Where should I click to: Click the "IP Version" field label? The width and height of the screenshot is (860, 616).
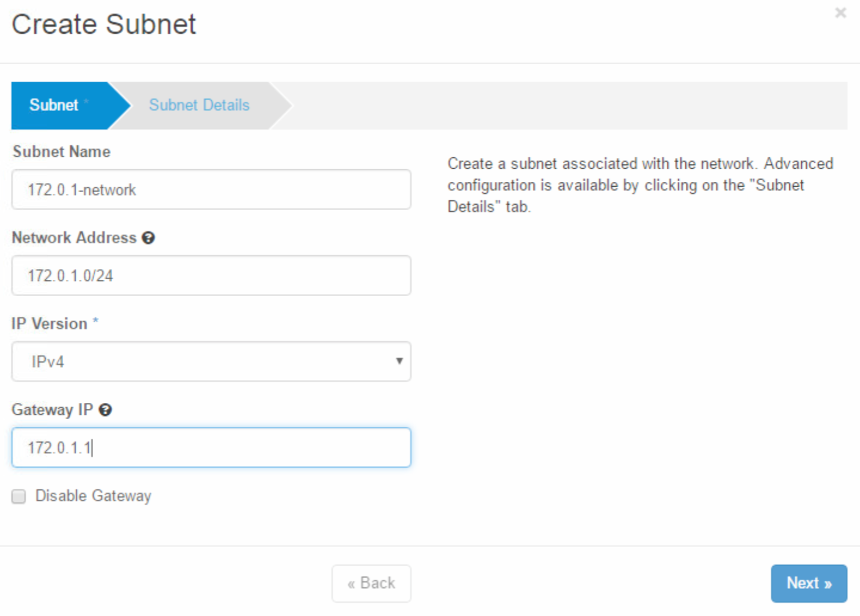pos(49,324)
